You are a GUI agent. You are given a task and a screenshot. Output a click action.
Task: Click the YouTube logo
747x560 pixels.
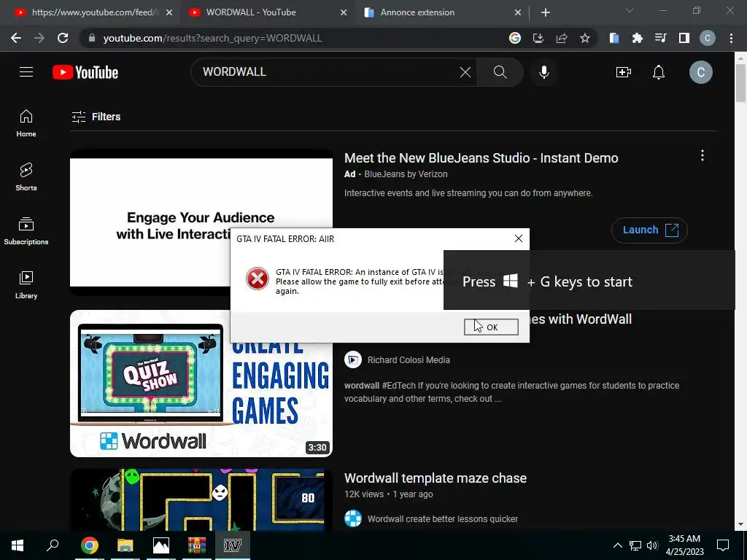85,72
